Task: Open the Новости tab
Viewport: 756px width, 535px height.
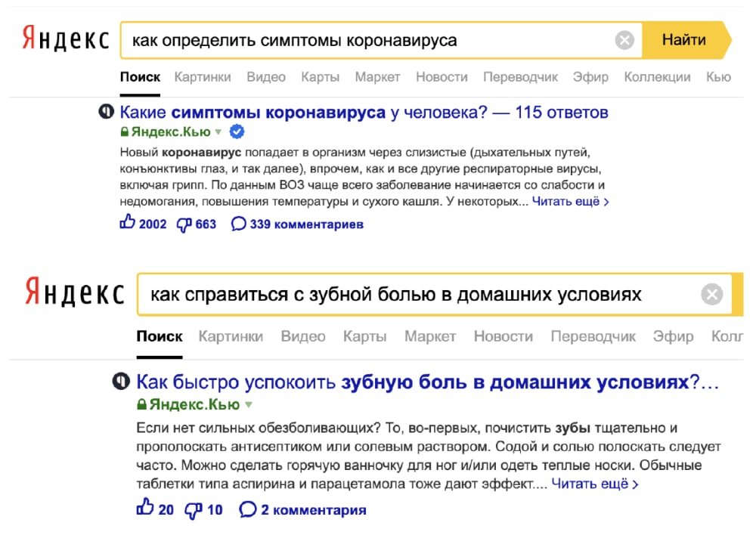Action: [442, 76]
